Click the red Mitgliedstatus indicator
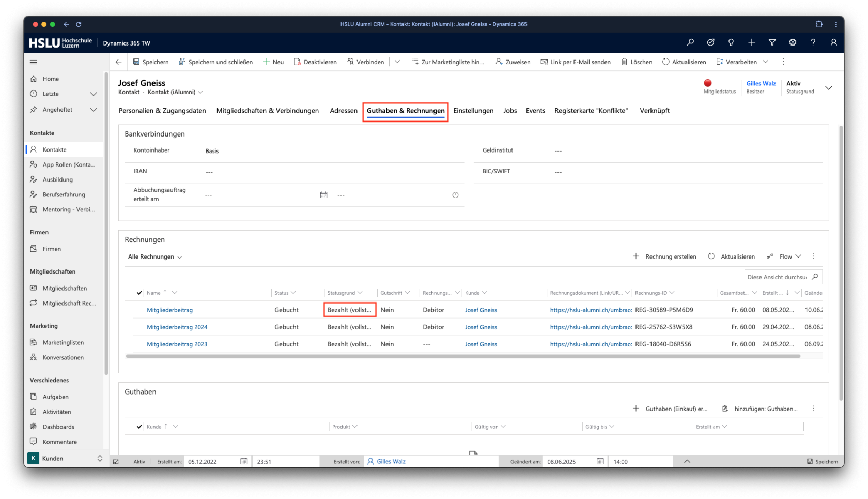Viewport: 868px width, 499px height. pyautogui.click(x=708, y=83)
